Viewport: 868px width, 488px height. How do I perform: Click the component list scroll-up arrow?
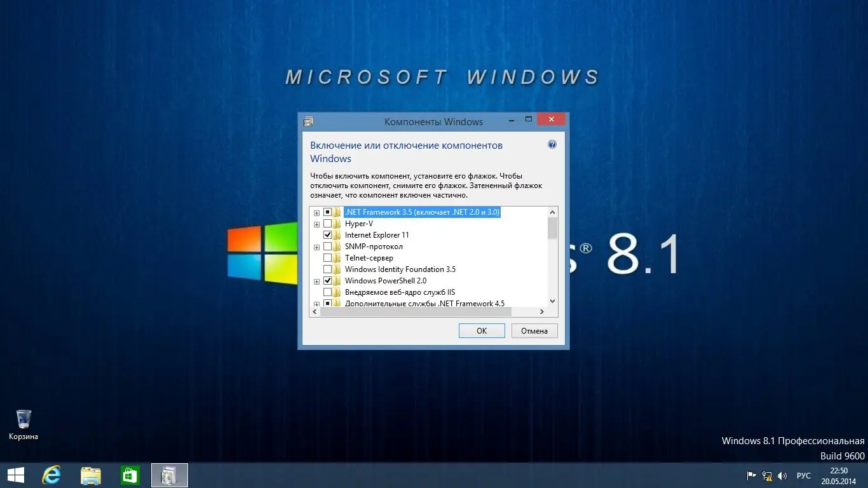pos(552,212)
